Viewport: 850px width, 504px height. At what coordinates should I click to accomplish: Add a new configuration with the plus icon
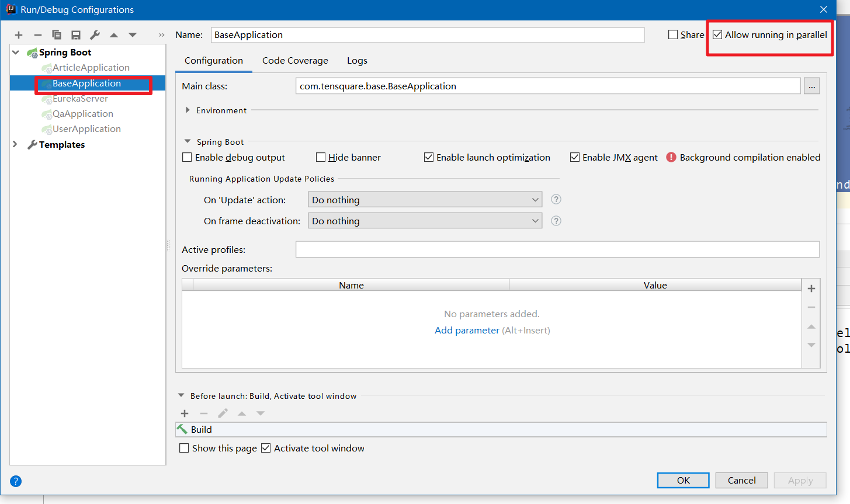tap(19, 35)
